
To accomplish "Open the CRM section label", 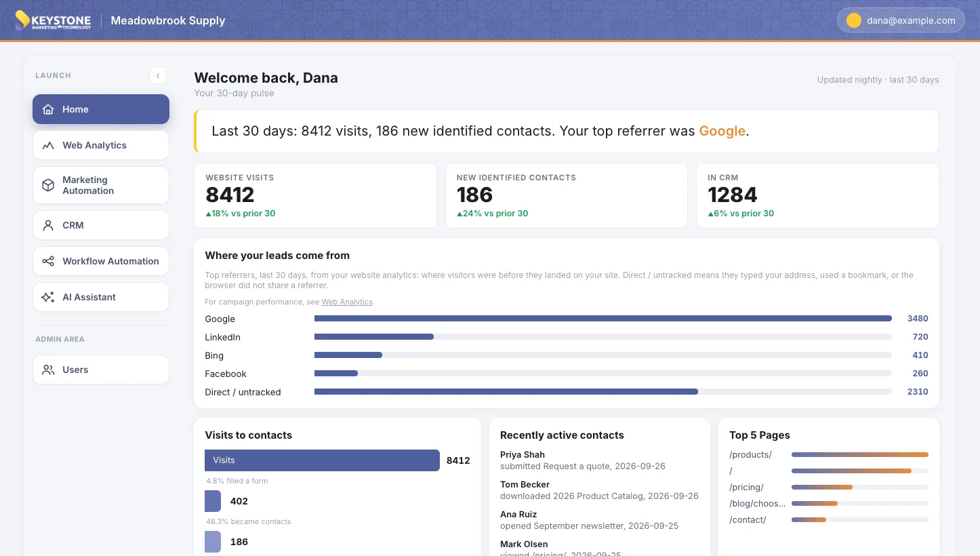I will click(x=73, y=225).
